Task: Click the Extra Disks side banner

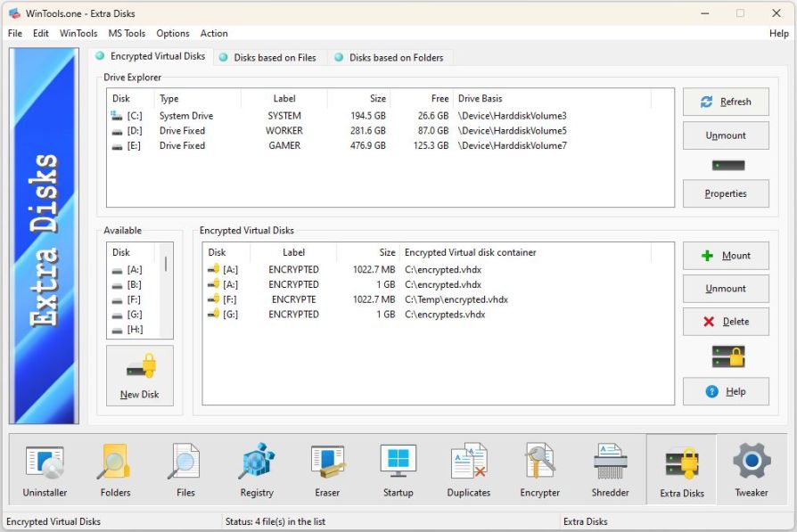Action: [x=45, y=236]
